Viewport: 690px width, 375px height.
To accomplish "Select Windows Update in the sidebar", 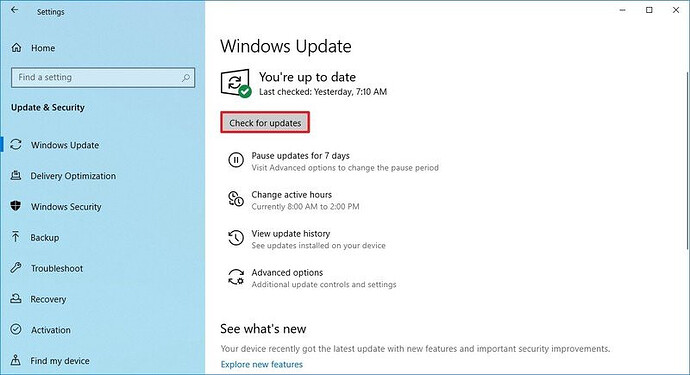I will pos(65,145).
